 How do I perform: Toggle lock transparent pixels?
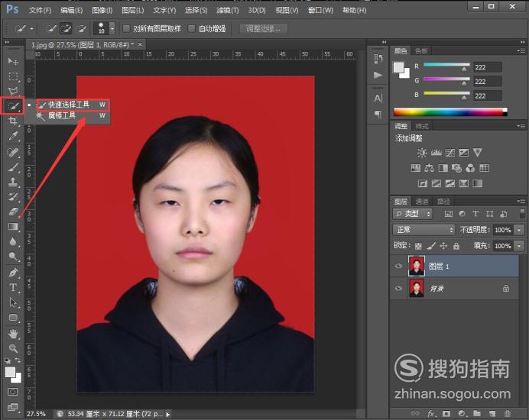pyautogui.click(x=418, y=246)
